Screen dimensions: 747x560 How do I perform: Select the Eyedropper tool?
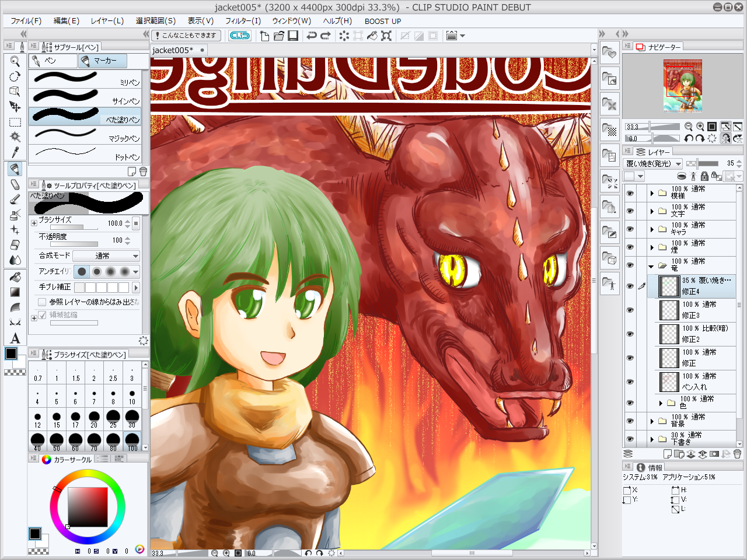(x=15, y=152)
